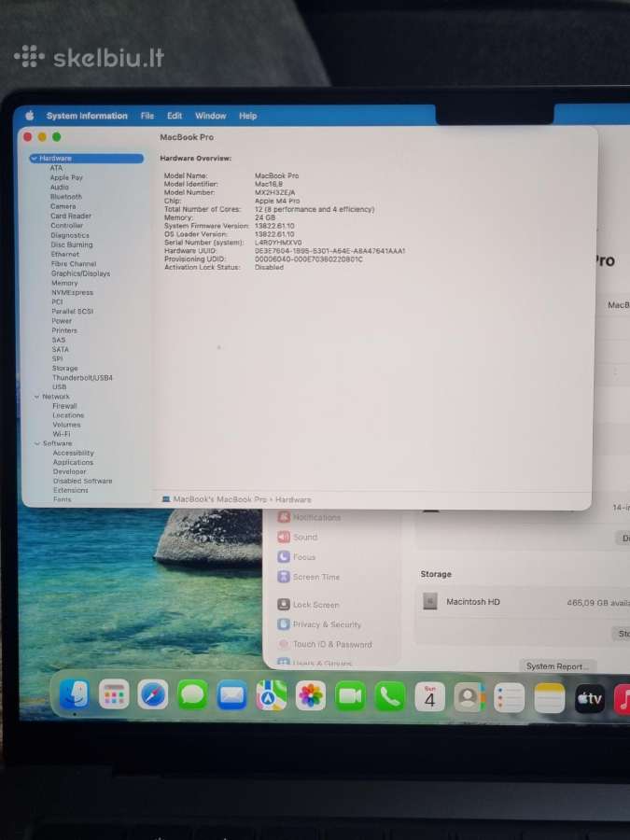630x840 pixels.
Task: Open Lock Screen in System Settings sidebar
Action: point(308,605)
